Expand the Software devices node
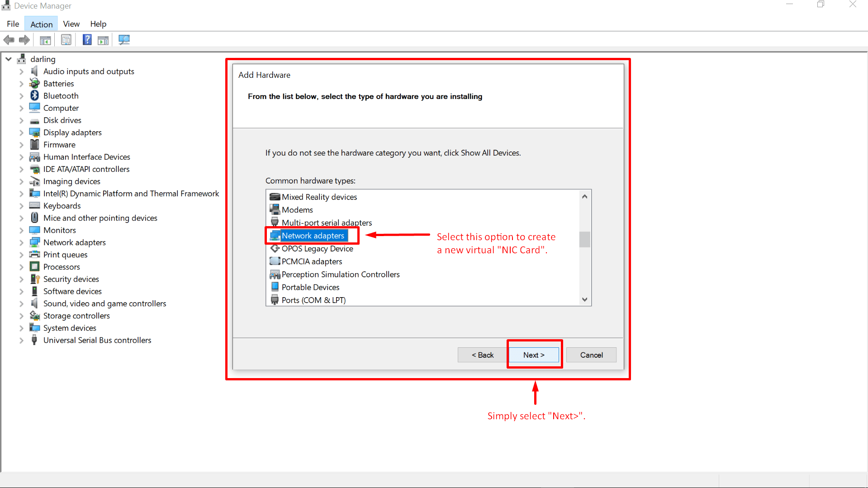Image resolution: width=868 pixels, height=488 pixels. pyautogui.click(x=21, y=291)
